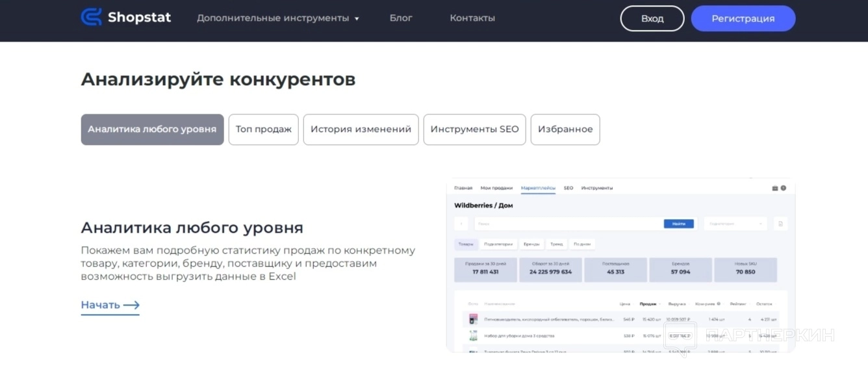The height and width of the screenshot is (392, 868).
Task: Click the stain remover product thumbnail
Action: pos(473,319)
